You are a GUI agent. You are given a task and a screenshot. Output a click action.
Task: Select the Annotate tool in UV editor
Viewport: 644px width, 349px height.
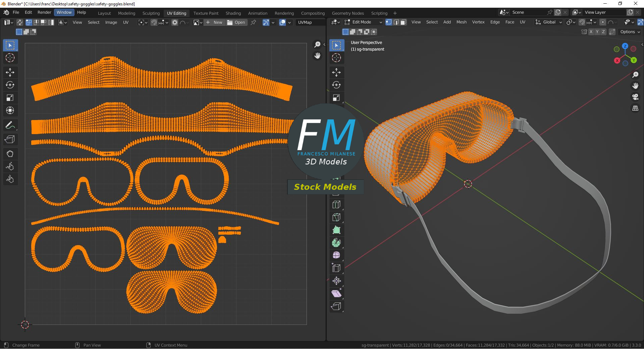click(x=10, y=125)
